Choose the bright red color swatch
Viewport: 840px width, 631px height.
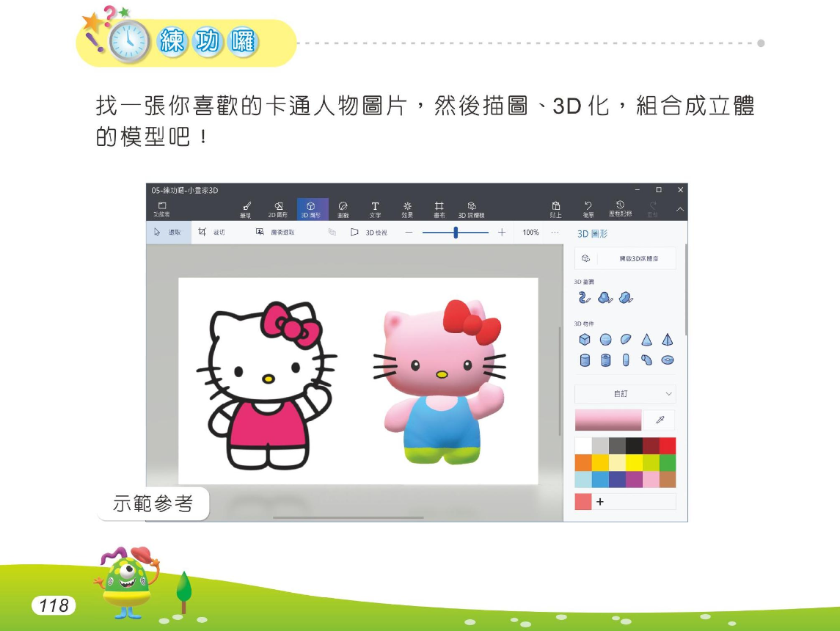(668, 445)
